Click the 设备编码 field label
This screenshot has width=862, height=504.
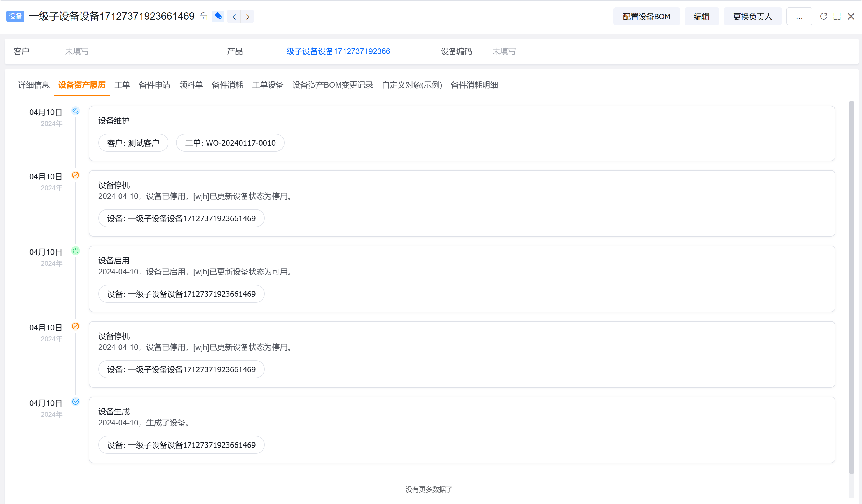(456, 51)
